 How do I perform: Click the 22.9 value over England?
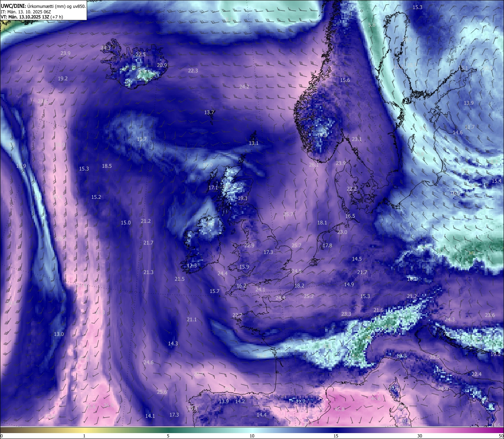click(249, 245)
